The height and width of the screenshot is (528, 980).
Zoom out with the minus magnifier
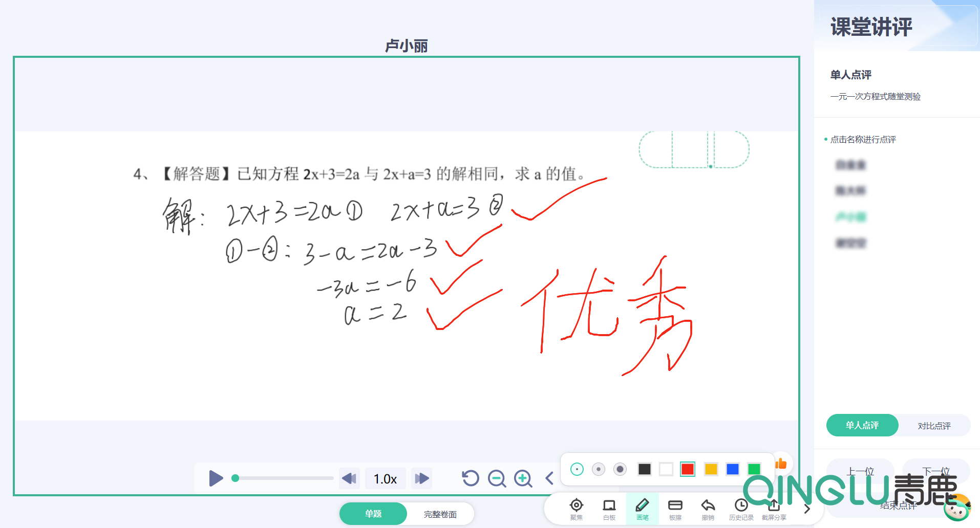click(x=497, y=478)
